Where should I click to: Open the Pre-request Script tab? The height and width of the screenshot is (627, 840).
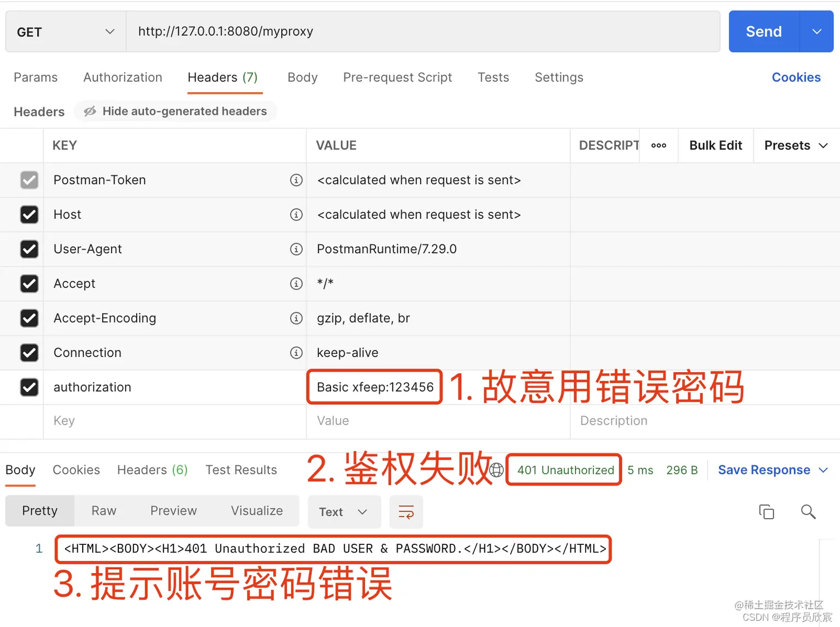tap(398, 77)
